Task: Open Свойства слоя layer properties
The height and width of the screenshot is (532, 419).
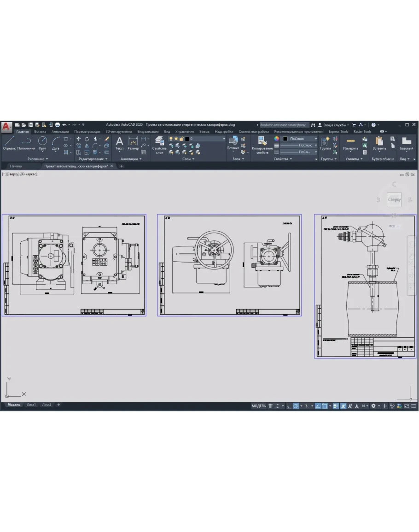Action: [x=159, y=145]
